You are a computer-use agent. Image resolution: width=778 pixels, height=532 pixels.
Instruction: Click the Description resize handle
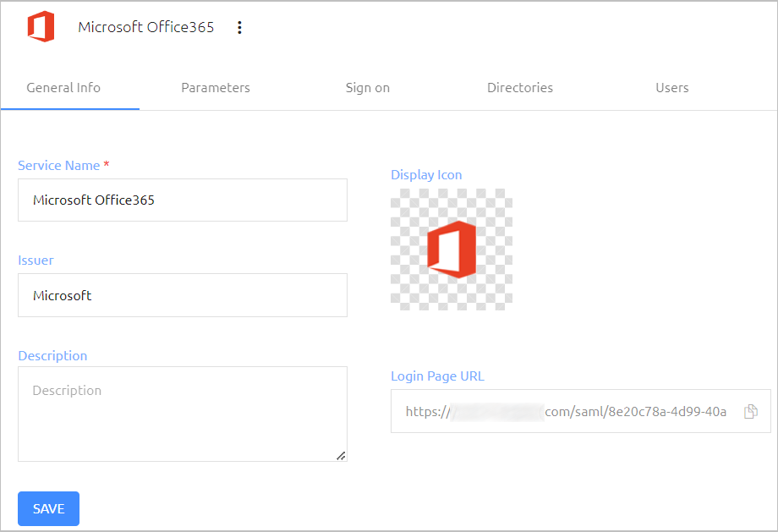click(x=341, y=456)
